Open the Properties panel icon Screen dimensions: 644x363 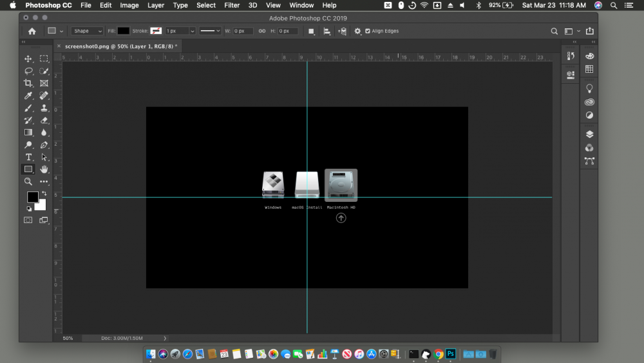click(x=571, y=74)
